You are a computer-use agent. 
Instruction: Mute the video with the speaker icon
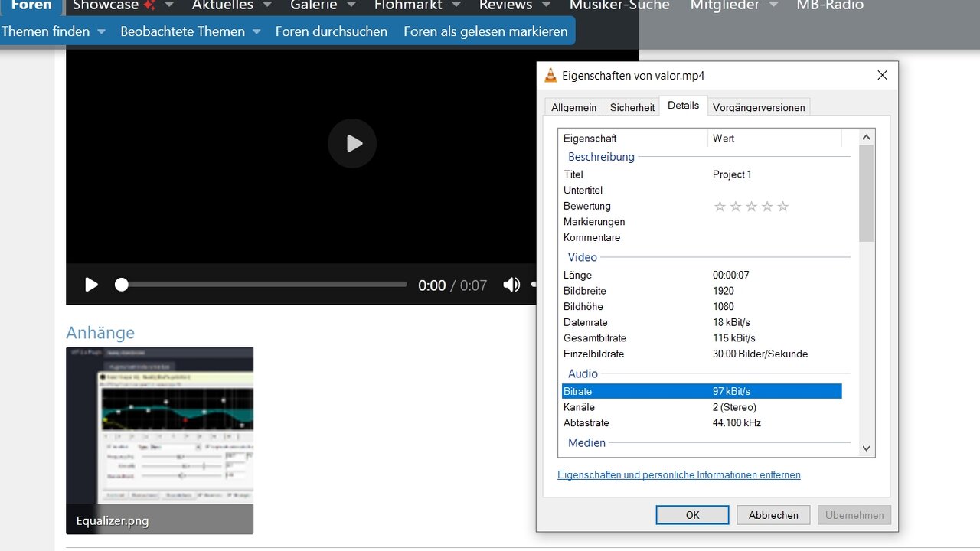click(511, 285)
